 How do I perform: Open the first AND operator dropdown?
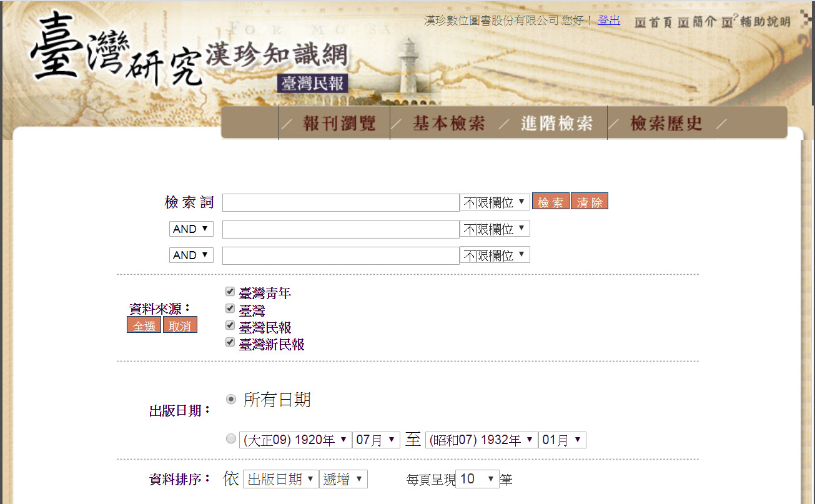[191, 229]
